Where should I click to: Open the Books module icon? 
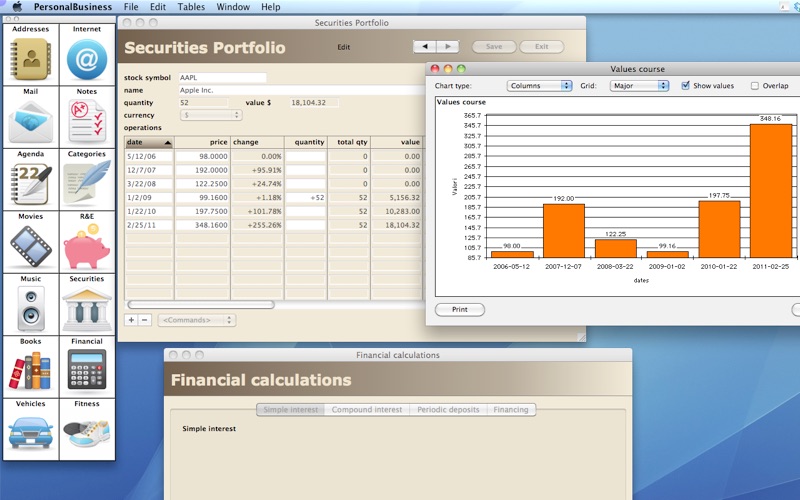[x=30, y=370]
